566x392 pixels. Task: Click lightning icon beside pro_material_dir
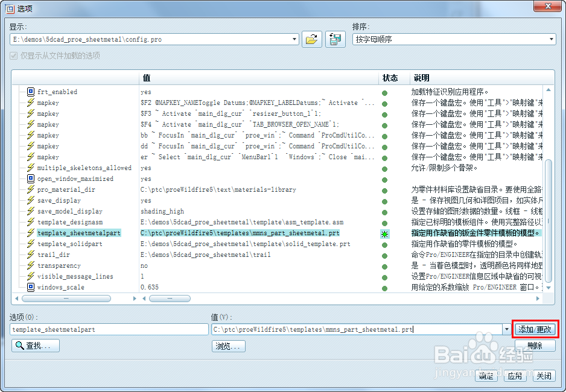(x=31, y=189)
